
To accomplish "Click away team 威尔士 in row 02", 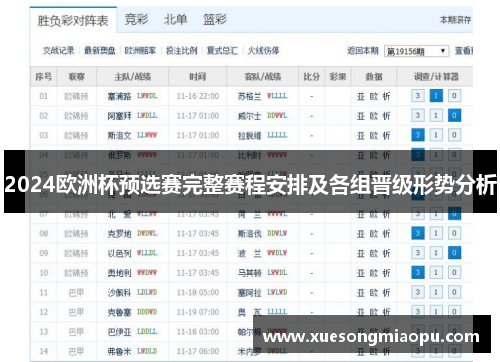I will point(249,116).
